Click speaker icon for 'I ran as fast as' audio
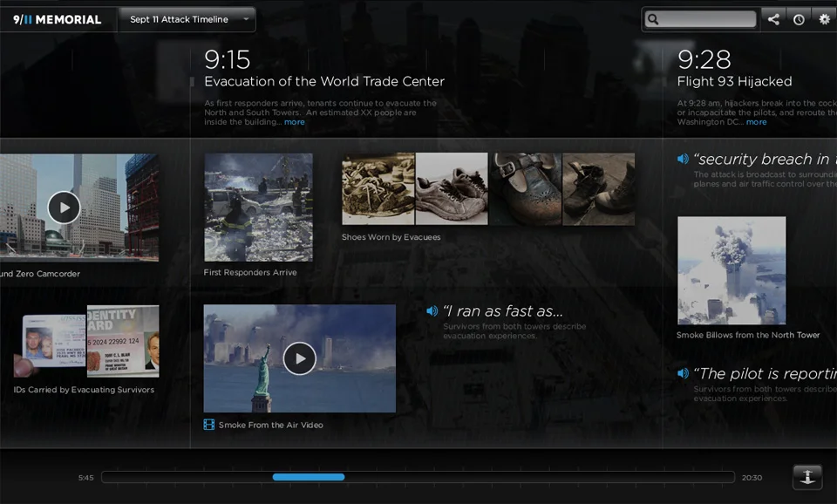This screenshot has height=504, width=837. pos(432,311)
